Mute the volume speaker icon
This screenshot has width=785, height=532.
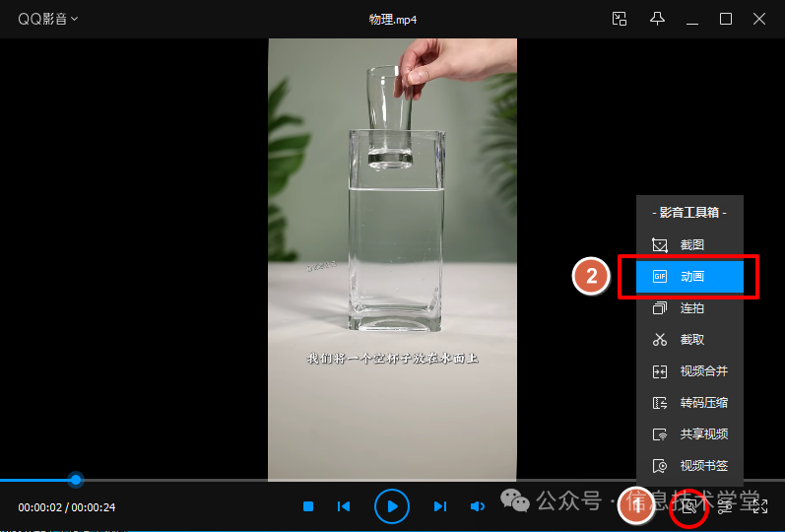click(478, 506)
